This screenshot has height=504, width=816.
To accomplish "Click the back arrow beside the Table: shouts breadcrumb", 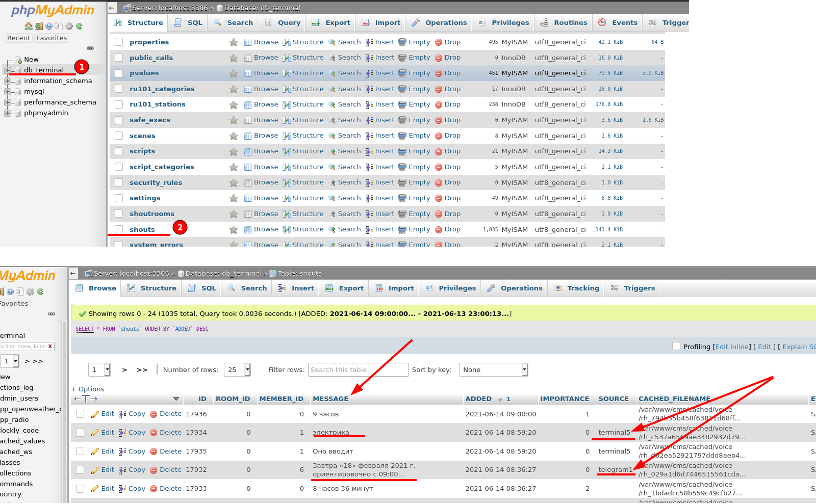I will pyautogui.click(x=73, y=273).
